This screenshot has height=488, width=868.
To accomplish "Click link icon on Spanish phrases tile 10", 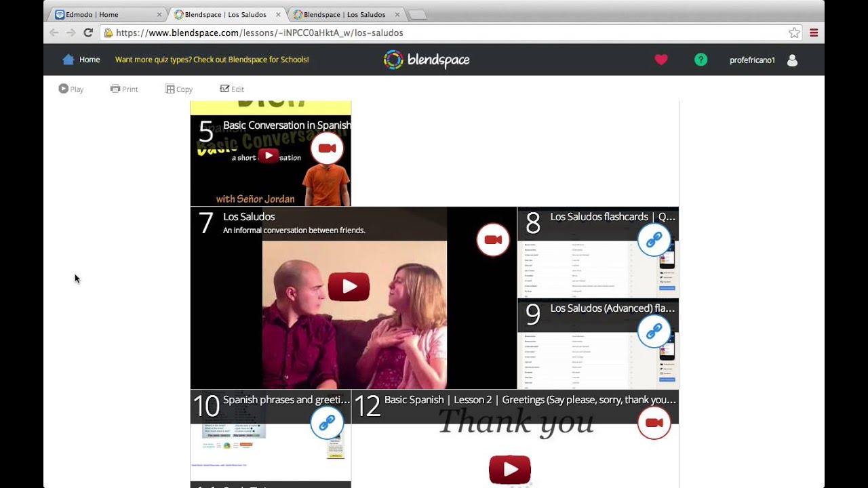I will pos(327,423).
